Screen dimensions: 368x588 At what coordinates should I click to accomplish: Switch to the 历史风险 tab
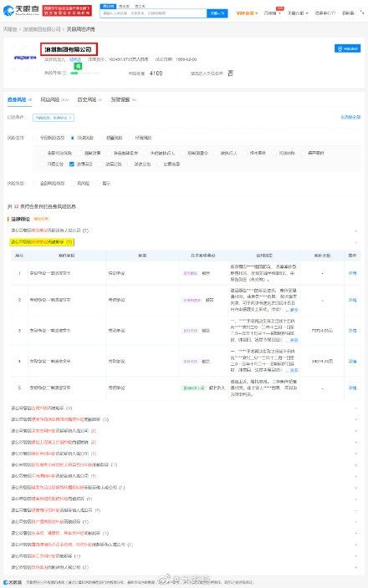89,99
